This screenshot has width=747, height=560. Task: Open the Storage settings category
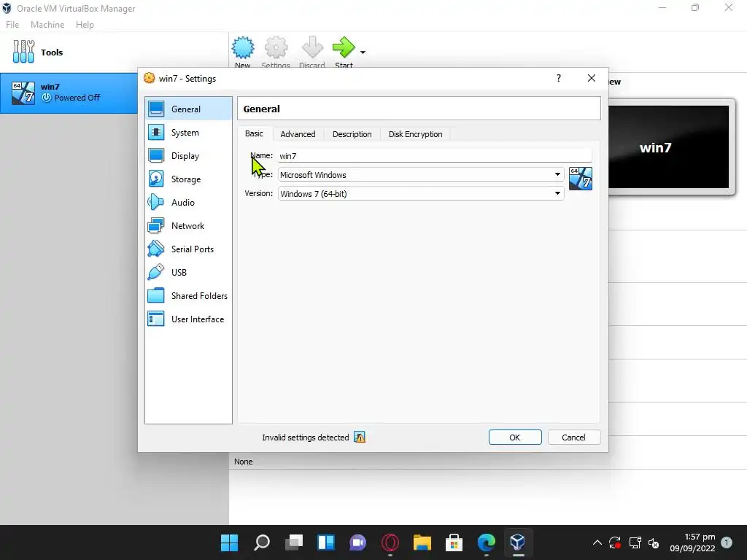click(188, 179)
